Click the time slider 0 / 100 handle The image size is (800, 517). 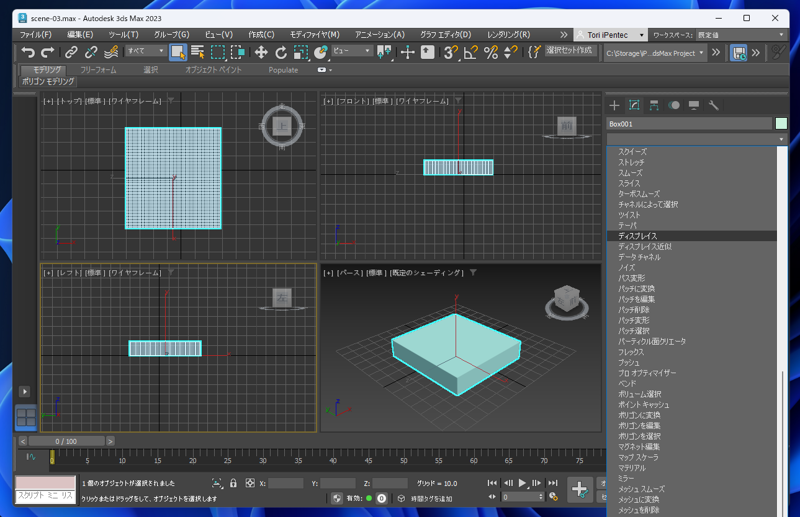point(66,441)
